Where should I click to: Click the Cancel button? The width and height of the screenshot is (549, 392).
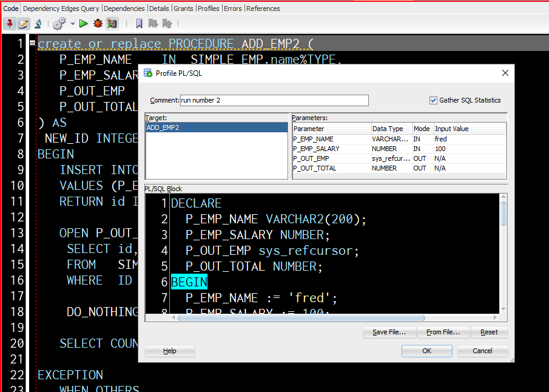click(482, 351)
